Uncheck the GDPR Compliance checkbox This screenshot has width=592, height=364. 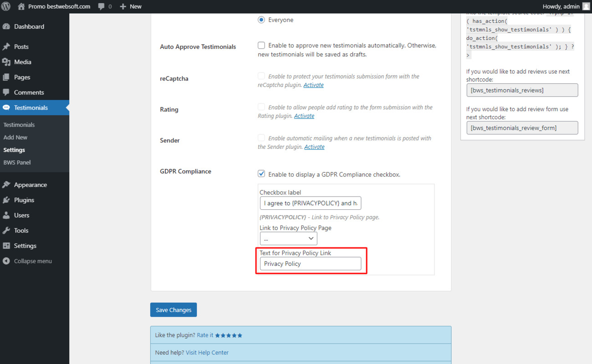[x=261, y=174]
